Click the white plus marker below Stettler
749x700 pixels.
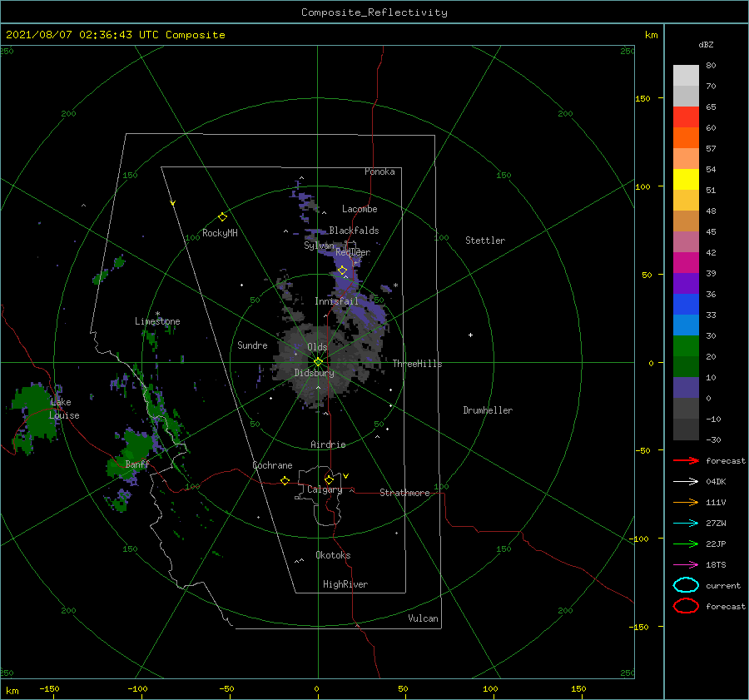pos(470,335)
